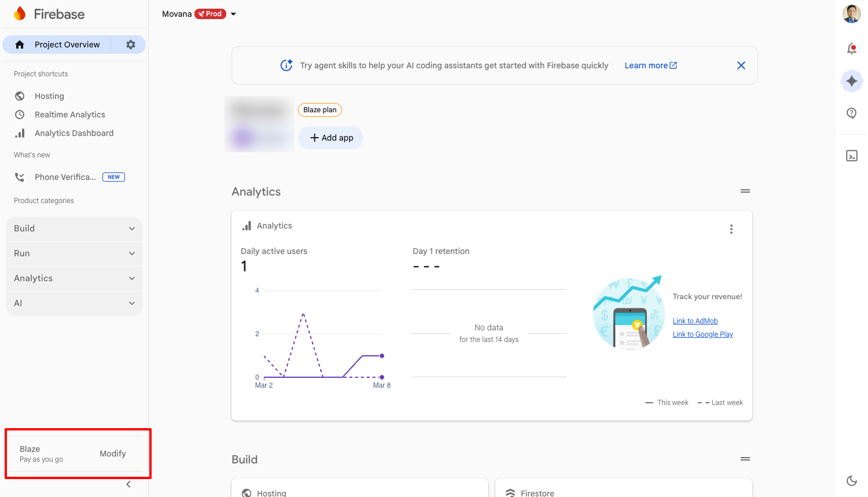Click the Daily active users value
Viewport: 868px width, 497px height.
[244, 266]
